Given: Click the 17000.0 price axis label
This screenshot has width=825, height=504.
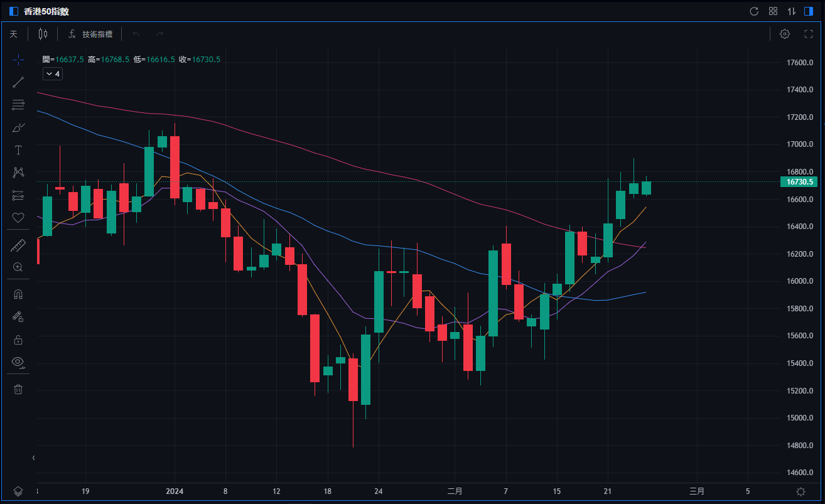Looking at the screenshot, I should 801,144.
